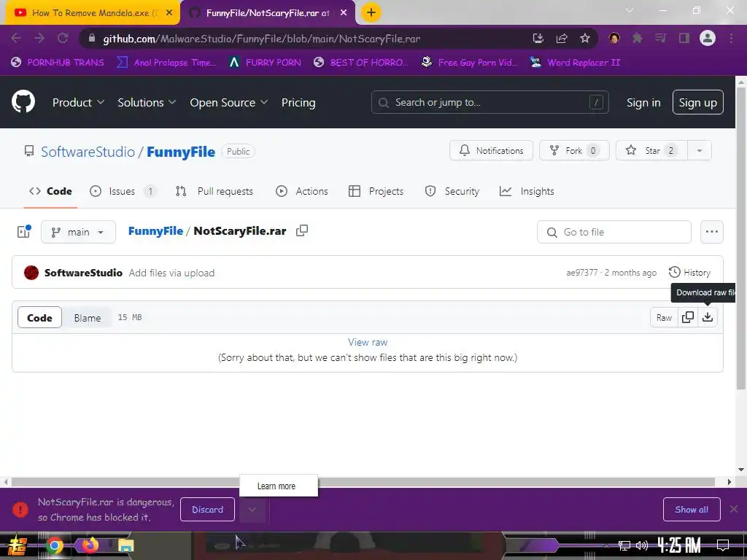This screenshot has width=747, height=560.
Task: Expand the Open Source menu
Action: point(228,102)
